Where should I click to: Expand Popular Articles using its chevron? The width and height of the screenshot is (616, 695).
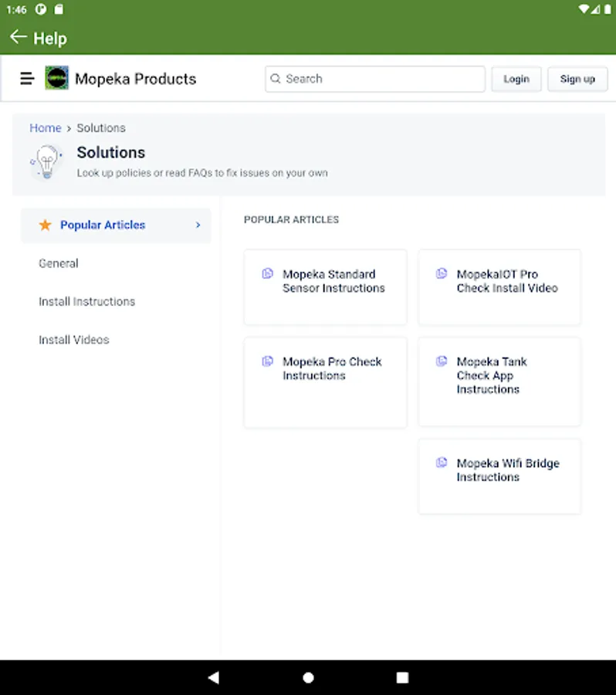[198, 225]
